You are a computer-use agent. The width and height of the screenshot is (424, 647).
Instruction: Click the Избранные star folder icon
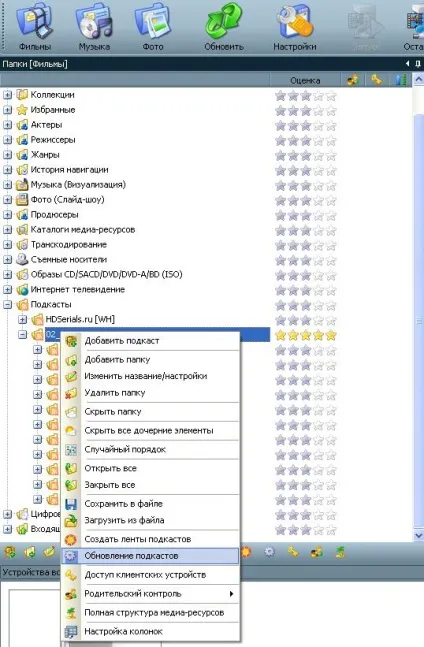tap(22, 110)
